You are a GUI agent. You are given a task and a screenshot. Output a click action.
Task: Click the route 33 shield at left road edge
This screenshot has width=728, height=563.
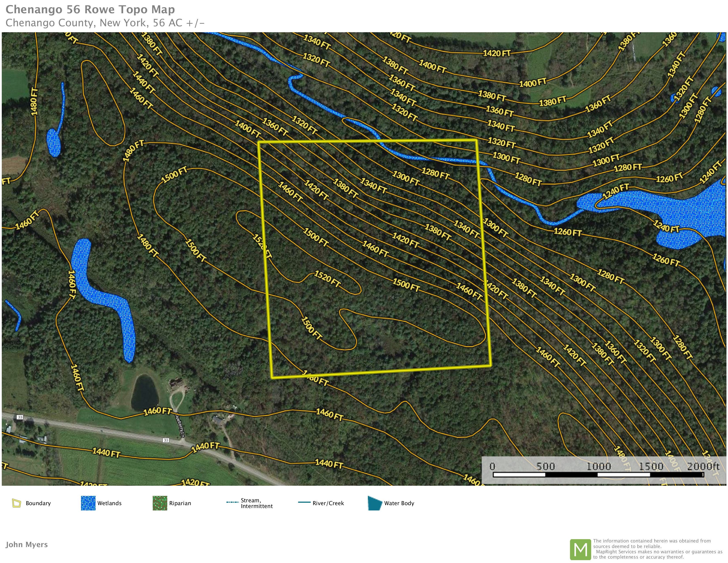(x=20, y=417)
